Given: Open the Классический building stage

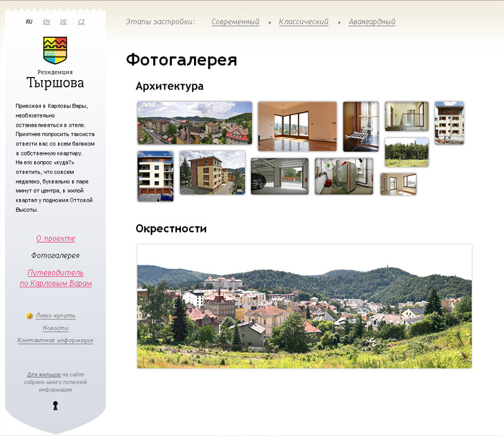Looking at the screenshot, I should pos(304,22).
